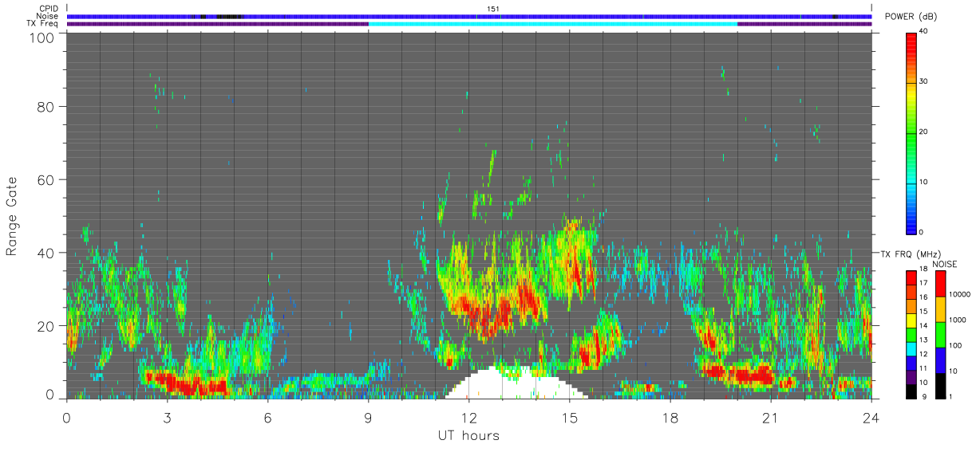
Task: Click the POWER (dB) rainbow color bar
Action: (x=911, y=132)
